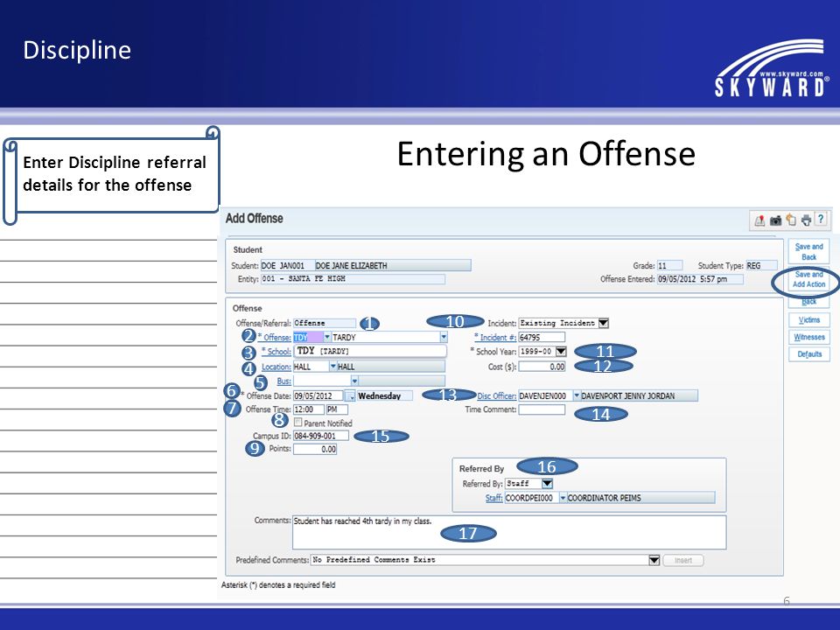Open the Staff COORDPEI000 dropdown arrow
The height and width of the screenshot is (630, 840).
click(x=563, y=498)
